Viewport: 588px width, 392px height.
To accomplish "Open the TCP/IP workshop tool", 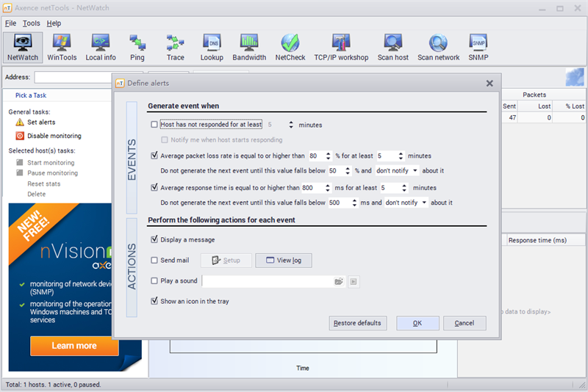I will click(341, 47).
